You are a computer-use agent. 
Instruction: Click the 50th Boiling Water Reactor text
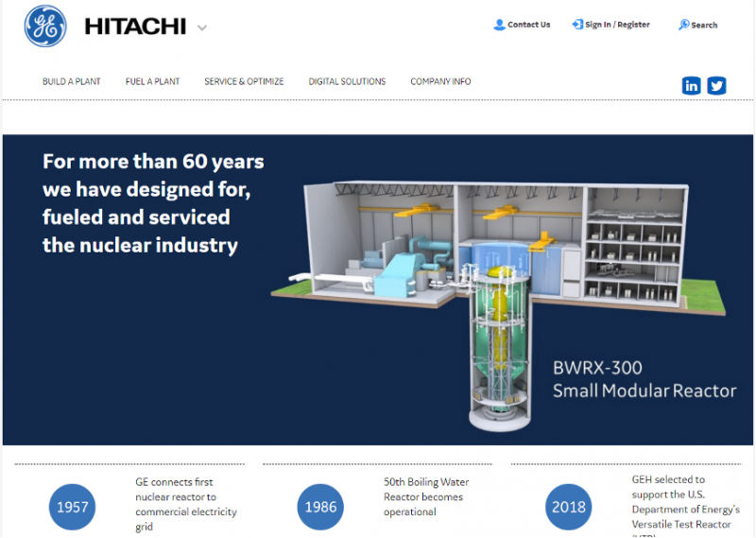pos(426,496)
